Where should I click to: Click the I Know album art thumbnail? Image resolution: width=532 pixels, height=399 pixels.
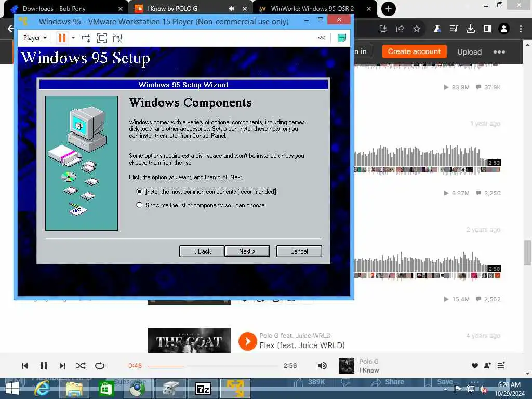pyautogui.click(x=347, y=365)
